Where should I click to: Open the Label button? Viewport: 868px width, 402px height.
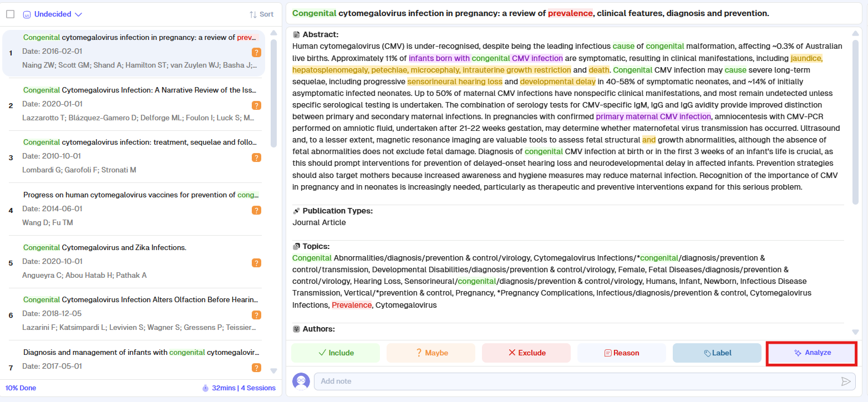(717, 353)
